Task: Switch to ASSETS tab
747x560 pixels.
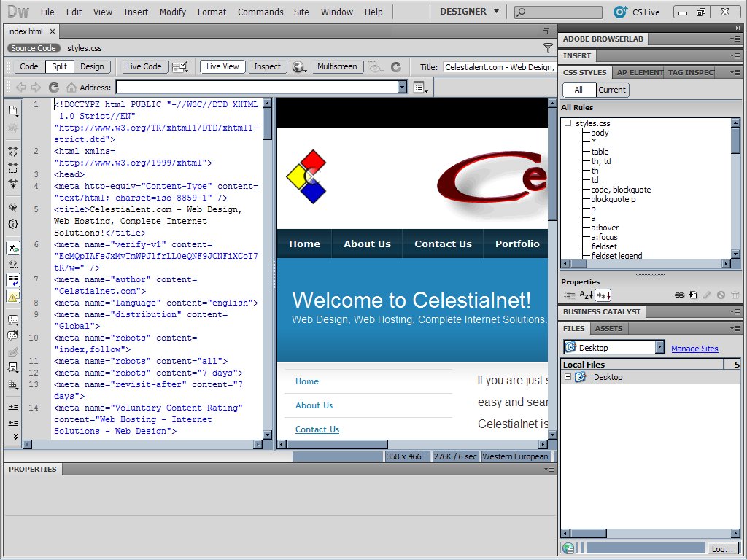Action: (x=608, y=329)
